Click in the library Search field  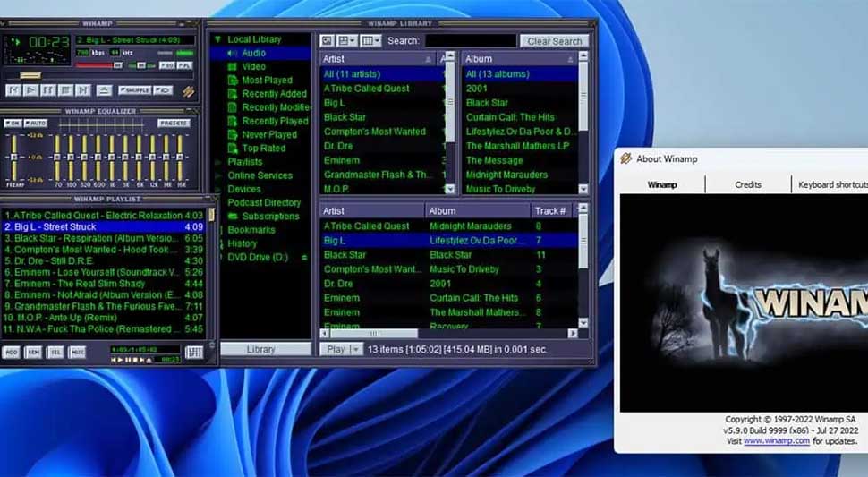coord(470,41)
